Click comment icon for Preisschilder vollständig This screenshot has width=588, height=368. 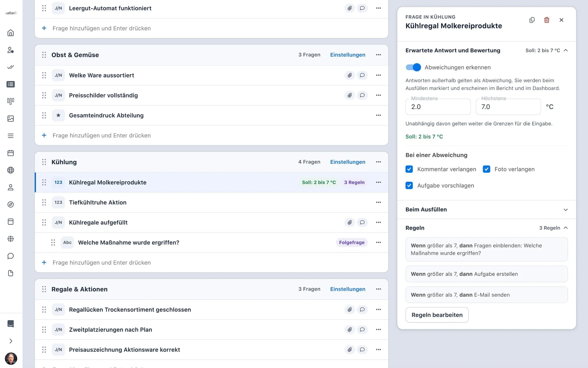[362, 95]
